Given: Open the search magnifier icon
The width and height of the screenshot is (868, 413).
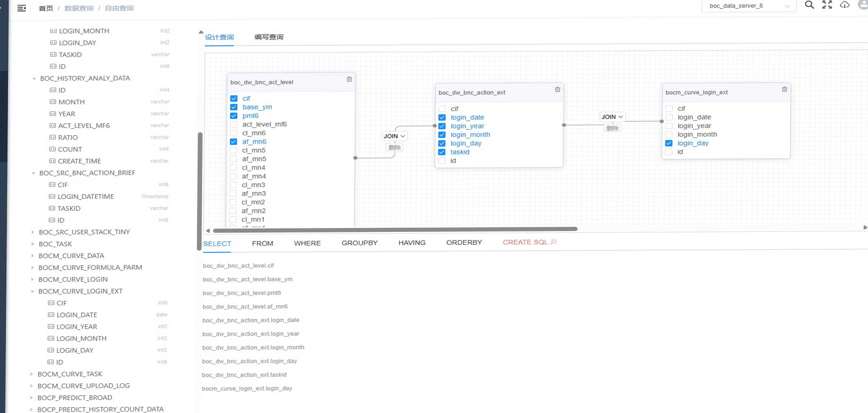Looking at the screenshot, I should coord(809,5).
